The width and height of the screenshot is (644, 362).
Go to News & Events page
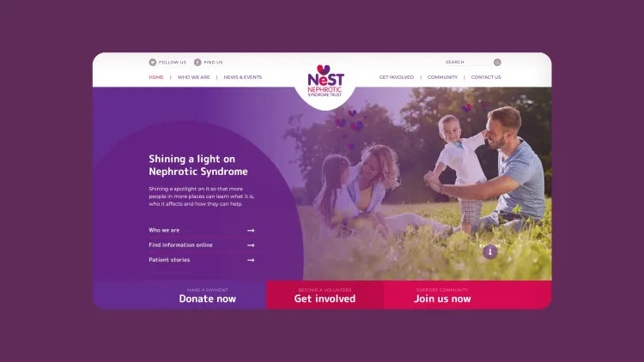click(243, 77)
